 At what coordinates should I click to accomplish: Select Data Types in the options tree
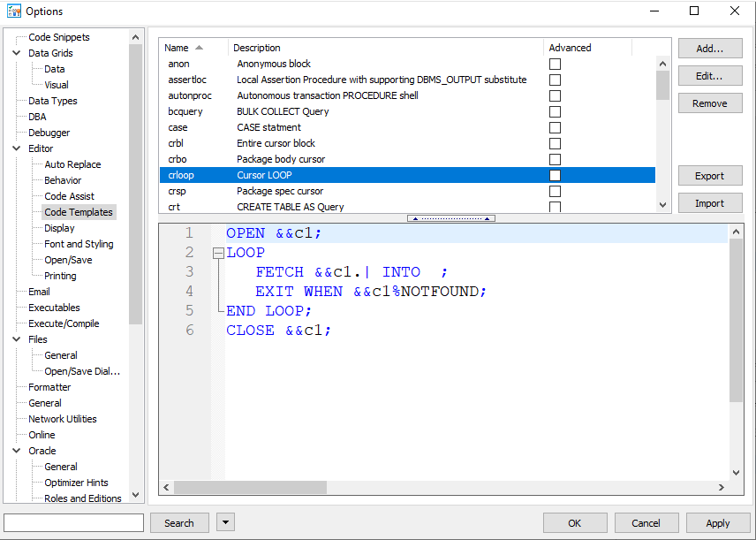point(53,101)
